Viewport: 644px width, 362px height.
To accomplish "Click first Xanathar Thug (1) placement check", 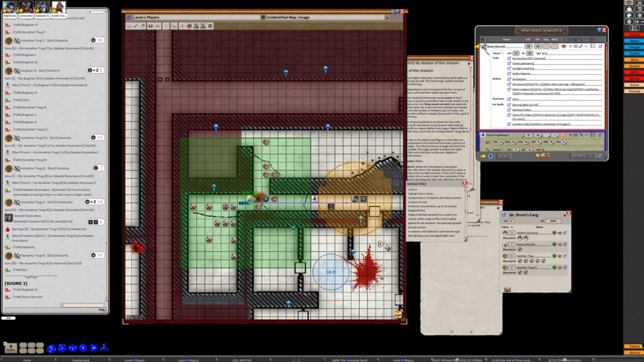I will point(520,273).
